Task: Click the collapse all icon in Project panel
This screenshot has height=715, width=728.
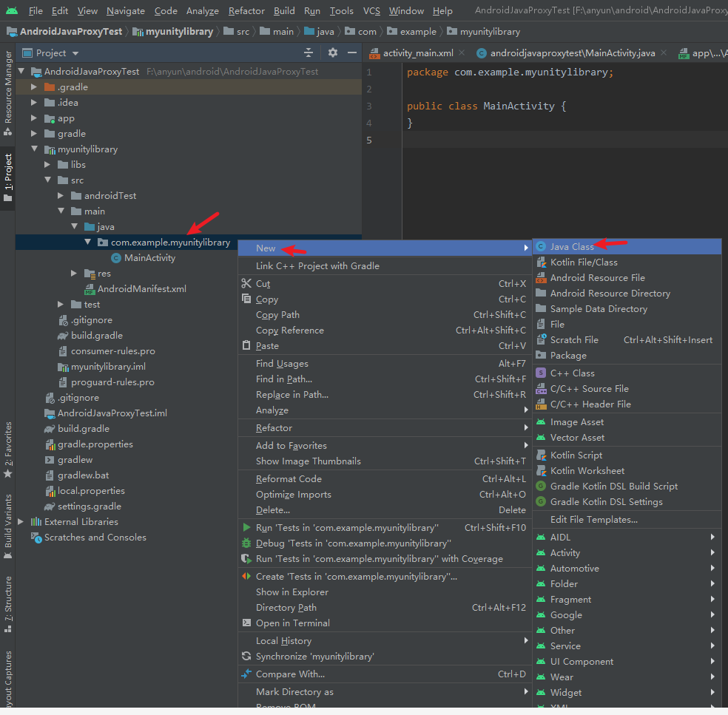Action: point(309,52)
